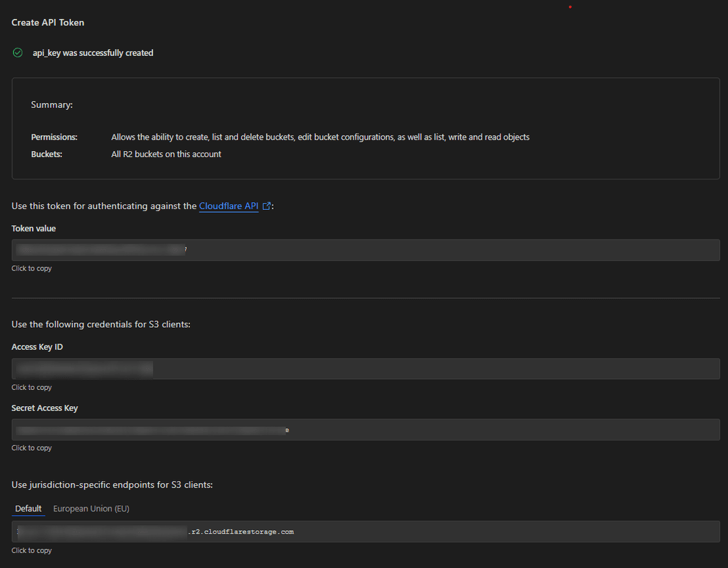Screen dimensions: 728x568
Task: Copy the Access Key ID using Click to copy
Action: tap(31, 387)
